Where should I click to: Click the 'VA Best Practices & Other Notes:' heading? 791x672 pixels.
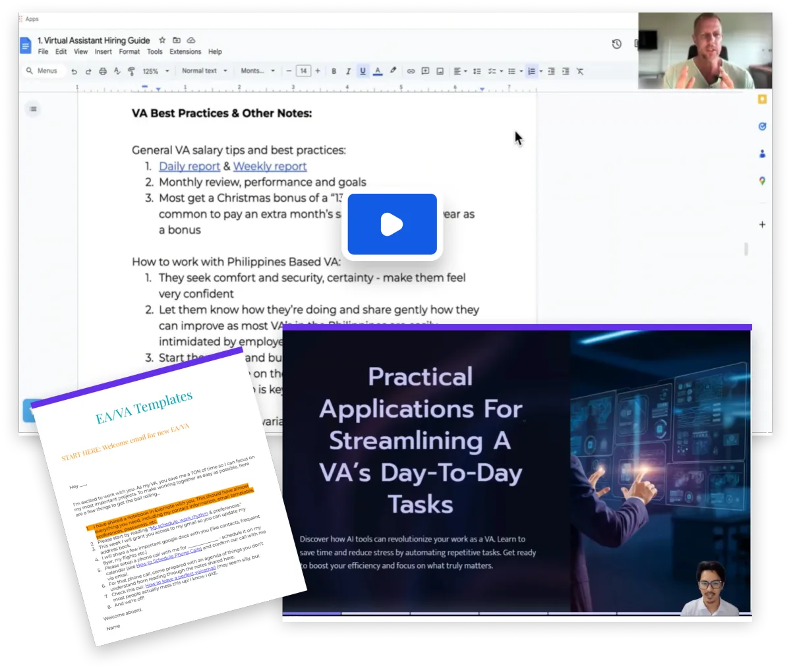point(222,113)
